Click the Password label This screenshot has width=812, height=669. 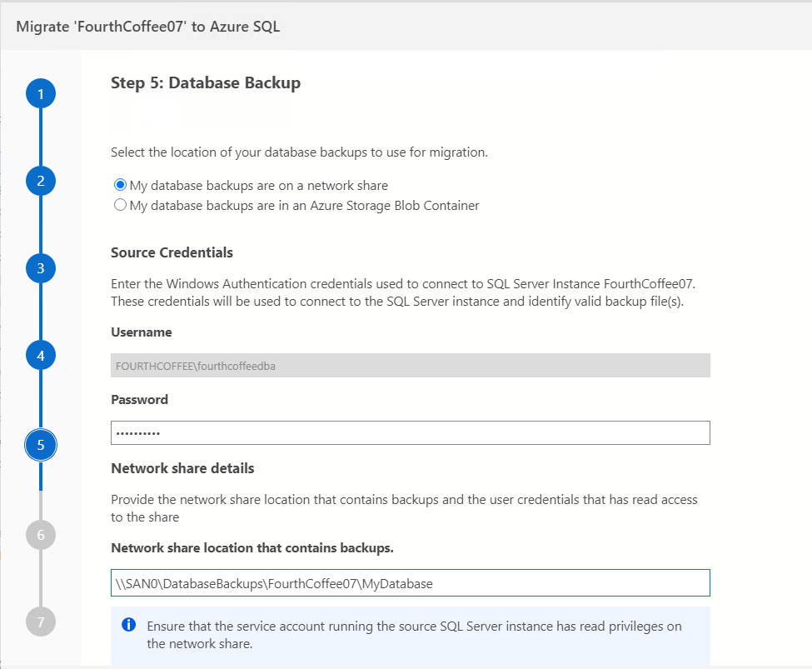pyautogui.click(x=139, y=400)
